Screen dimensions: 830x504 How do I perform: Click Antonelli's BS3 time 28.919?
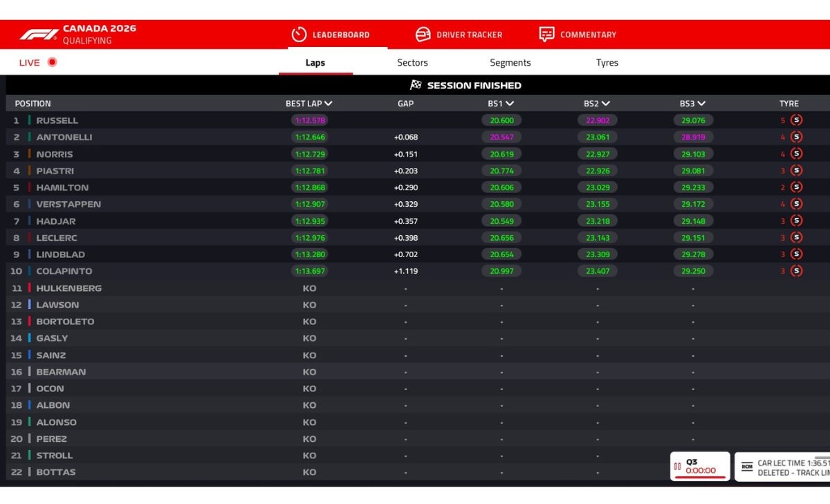(x=693, y=137)
